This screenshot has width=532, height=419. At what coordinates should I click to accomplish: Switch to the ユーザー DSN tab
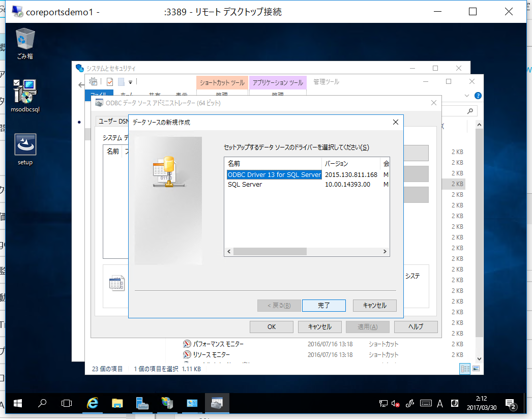(x=112, y=121)
